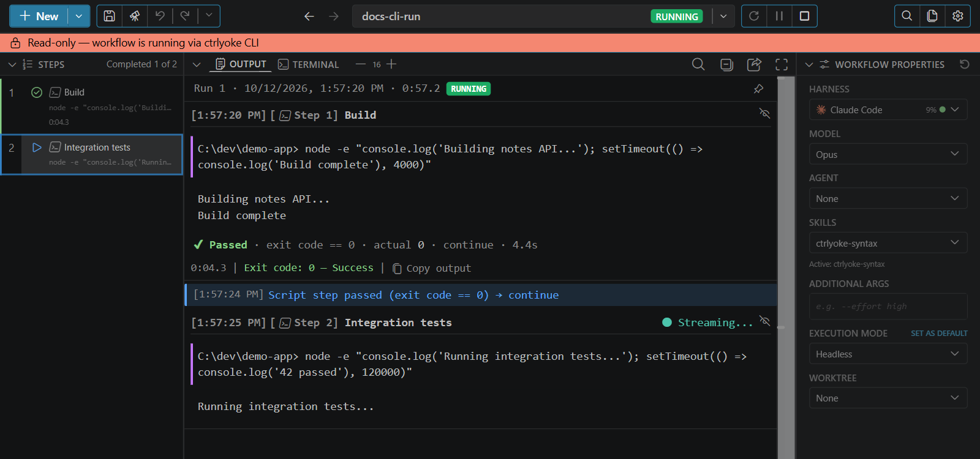The image size is (980, 459).
Task: Select the Build step in the list
Action: tap(92, 106)
